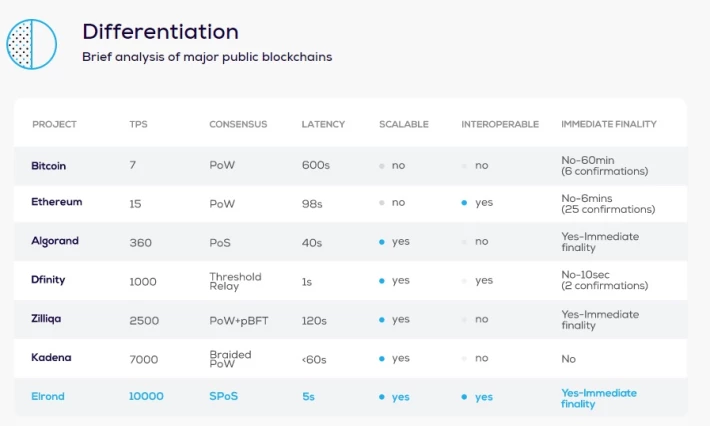
Task: Click Kadena's 'No' finality cell
Action: point(568,359)
